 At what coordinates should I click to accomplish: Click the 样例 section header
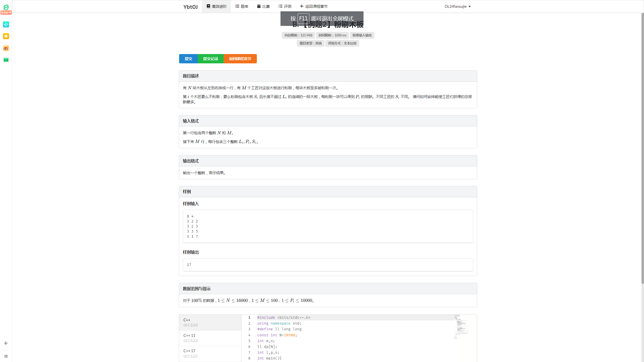328,192
